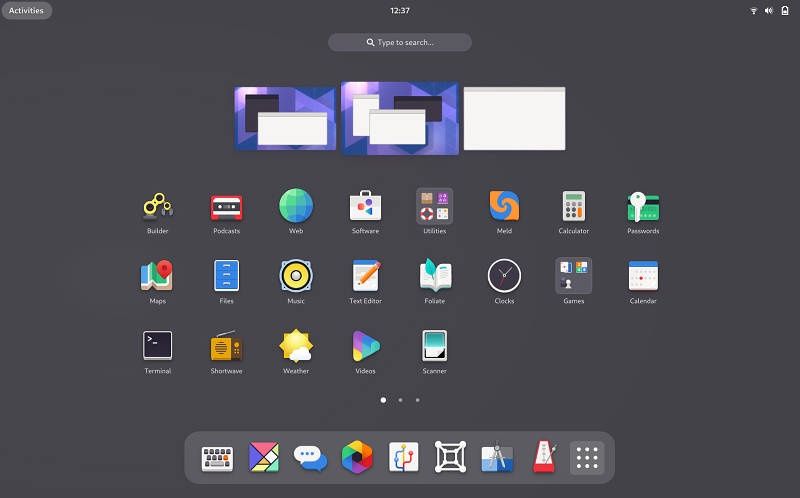Viewport: 800px width, 498px height.
Task: Launch the Text Editor
Action: [x=365, y=276]
